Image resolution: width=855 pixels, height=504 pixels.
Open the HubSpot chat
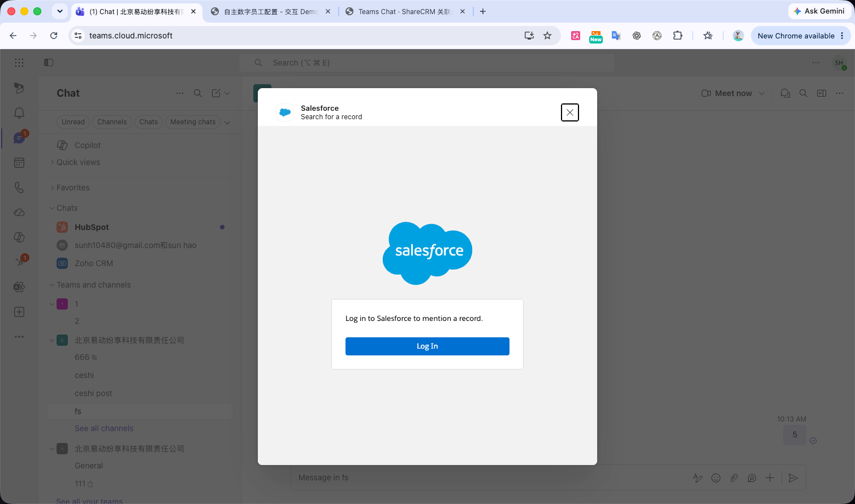pos(140,227)
